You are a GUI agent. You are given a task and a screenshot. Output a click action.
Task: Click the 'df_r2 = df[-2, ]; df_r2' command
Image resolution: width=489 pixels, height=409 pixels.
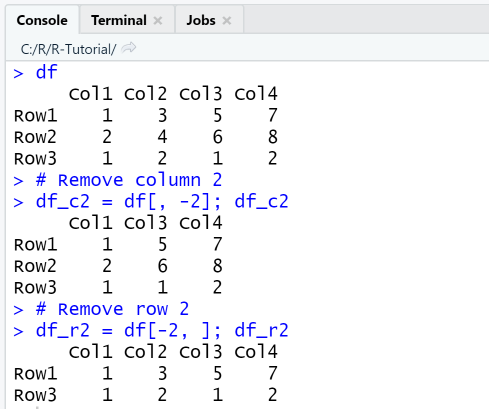(x=162, y=331)
